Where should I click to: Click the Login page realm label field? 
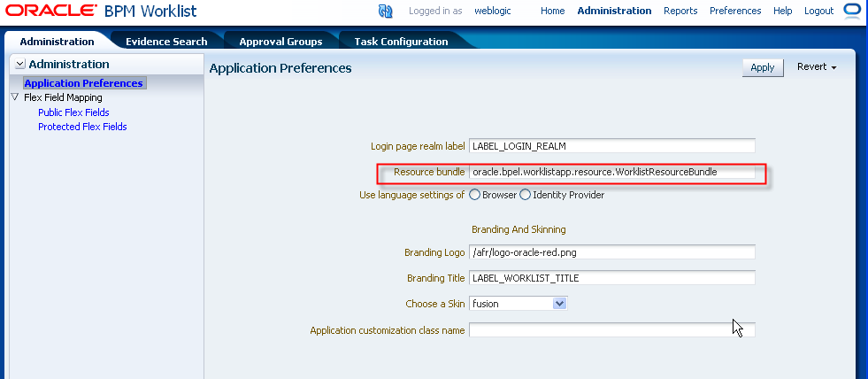(x=611, y=146)
